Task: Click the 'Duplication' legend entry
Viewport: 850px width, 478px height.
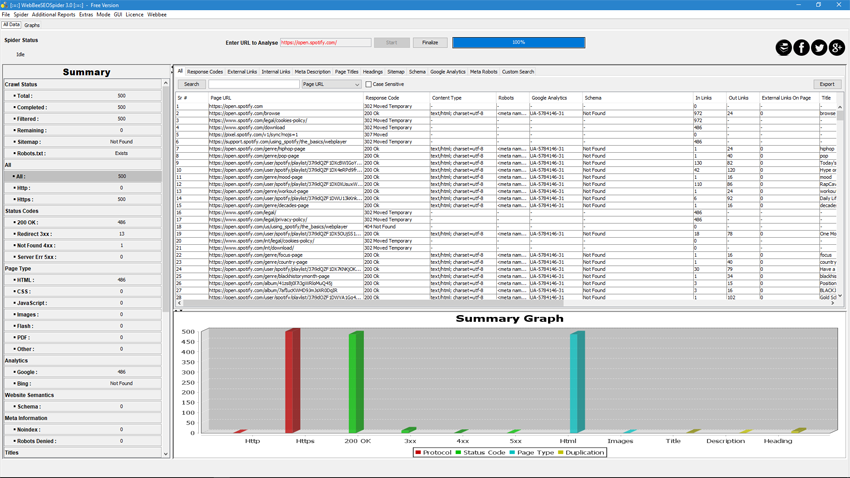Action: [581, 453]
